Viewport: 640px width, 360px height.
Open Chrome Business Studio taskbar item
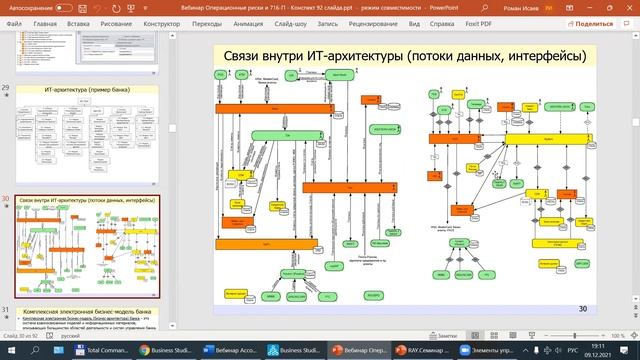tap(165, 350)
